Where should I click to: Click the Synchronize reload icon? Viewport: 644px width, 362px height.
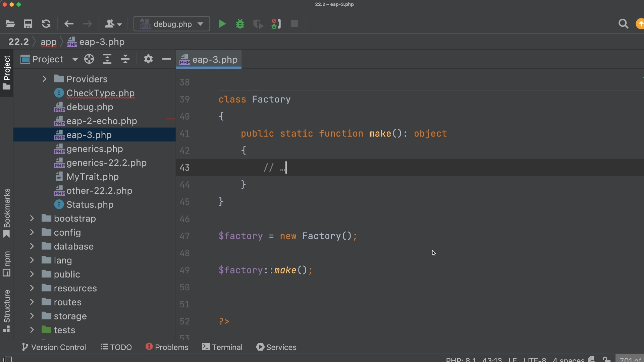[46, 24]
